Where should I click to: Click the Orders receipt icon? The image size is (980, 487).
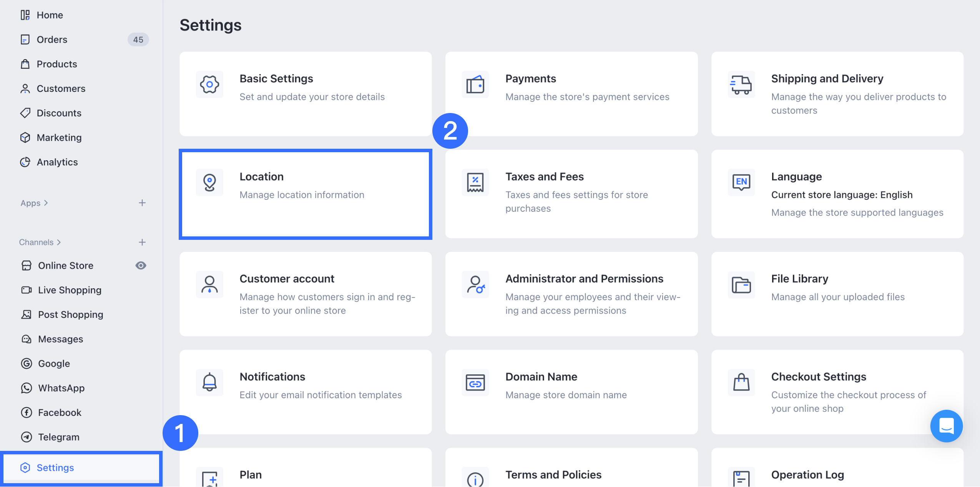click(x=25, y=40)
